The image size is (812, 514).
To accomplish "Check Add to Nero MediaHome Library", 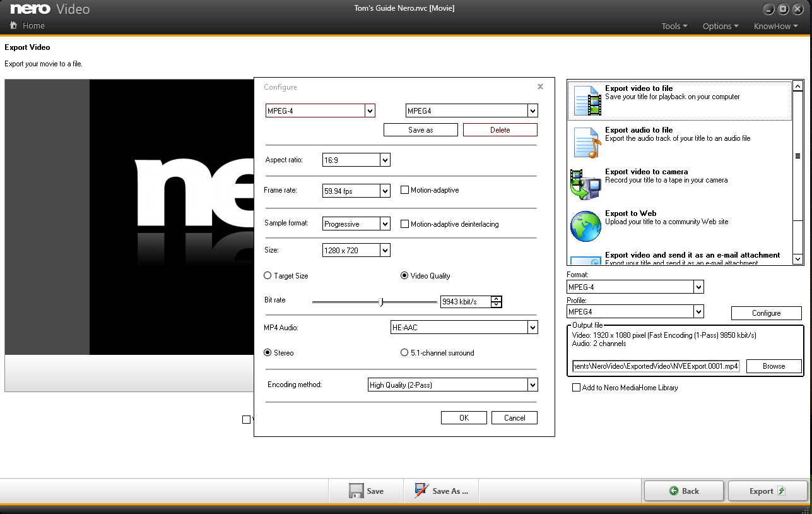I will (576, 388).
